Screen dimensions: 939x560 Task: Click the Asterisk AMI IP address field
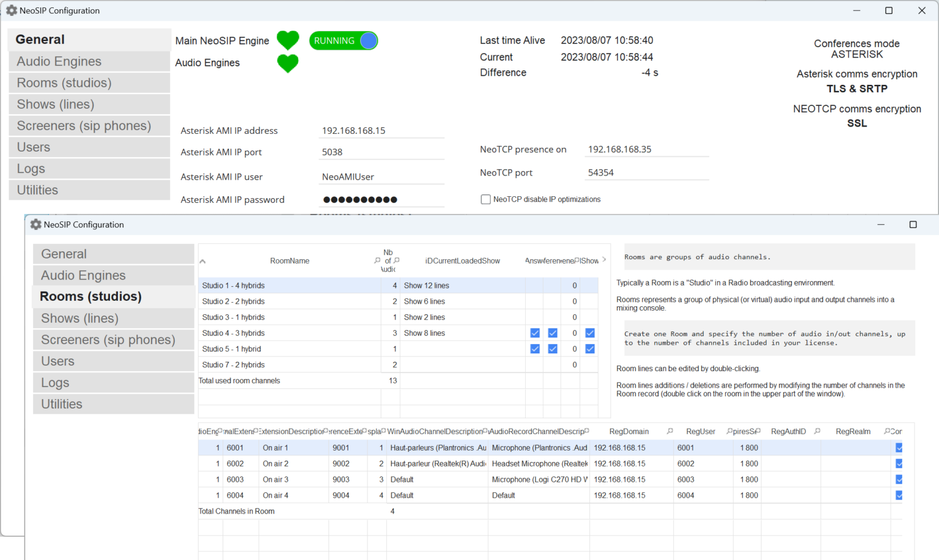click(x=382, y=131)
